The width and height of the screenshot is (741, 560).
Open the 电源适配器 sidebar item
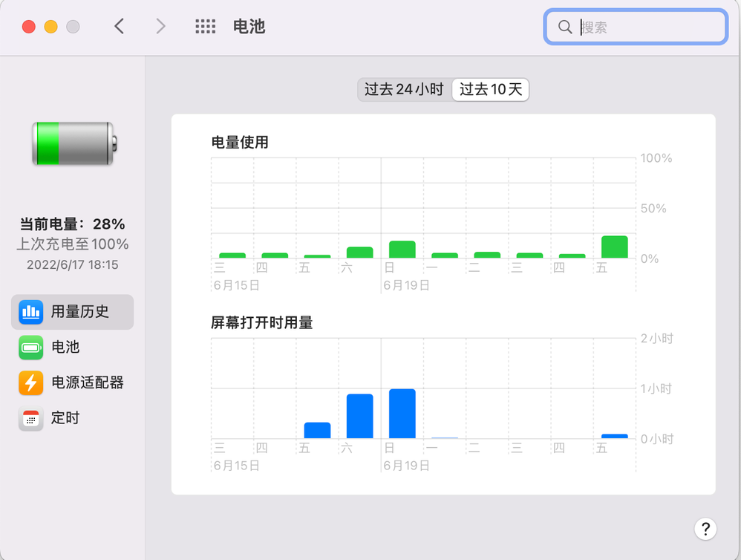72,382
